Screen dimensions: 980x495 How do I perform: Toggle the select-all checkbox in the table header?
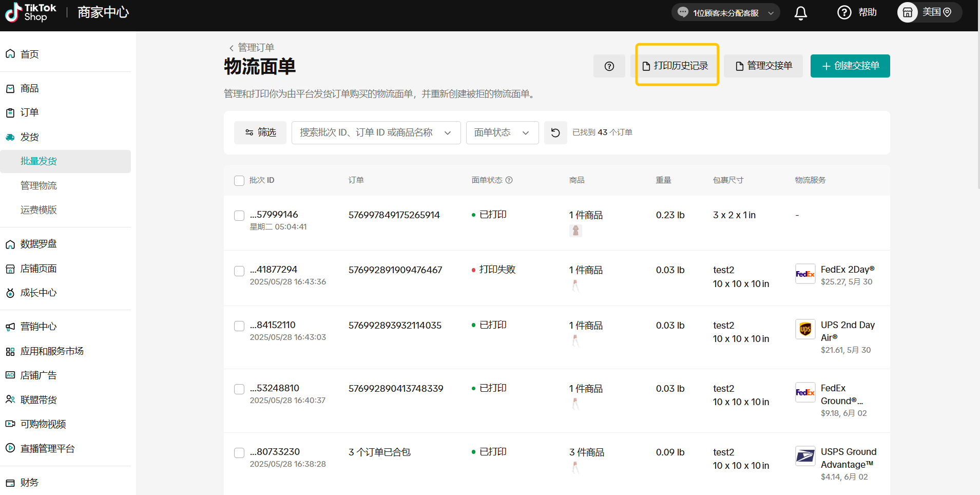(239, 181)
